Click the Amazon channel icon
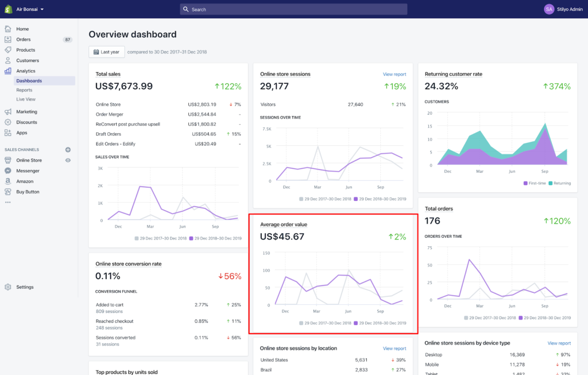This screenshot has width=588, height=375. 8,181
